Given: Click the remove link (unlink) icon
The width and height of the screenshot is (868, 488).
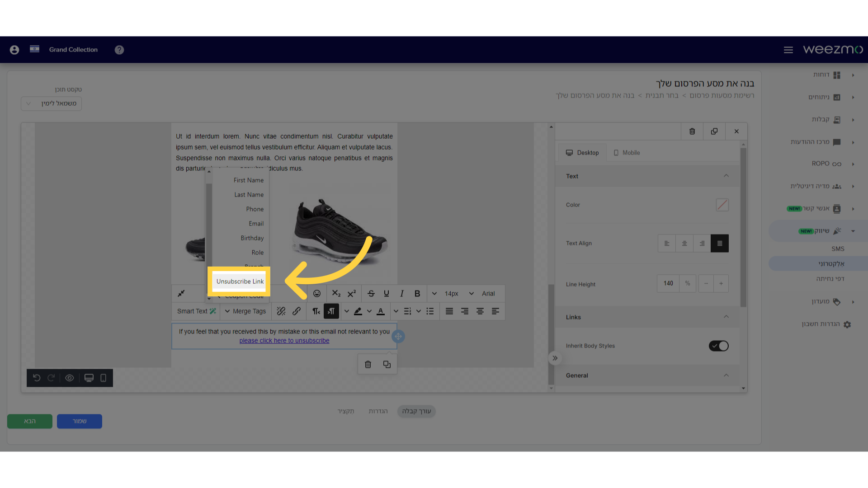Looking at the screenshot, I should [281, 311].
